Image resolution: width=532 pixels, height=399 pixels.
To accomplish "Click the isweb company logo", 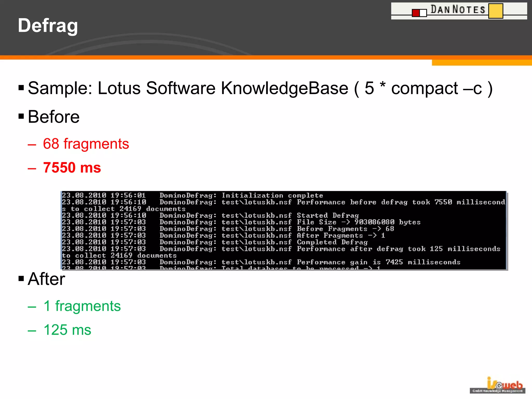I will (x=497, y=385).
